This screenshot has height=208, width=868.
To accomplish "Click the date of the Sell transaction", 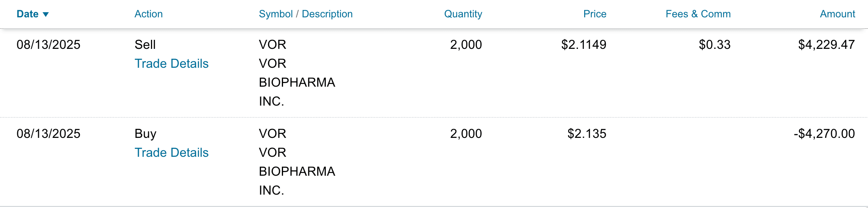I will tap(48, 45).
